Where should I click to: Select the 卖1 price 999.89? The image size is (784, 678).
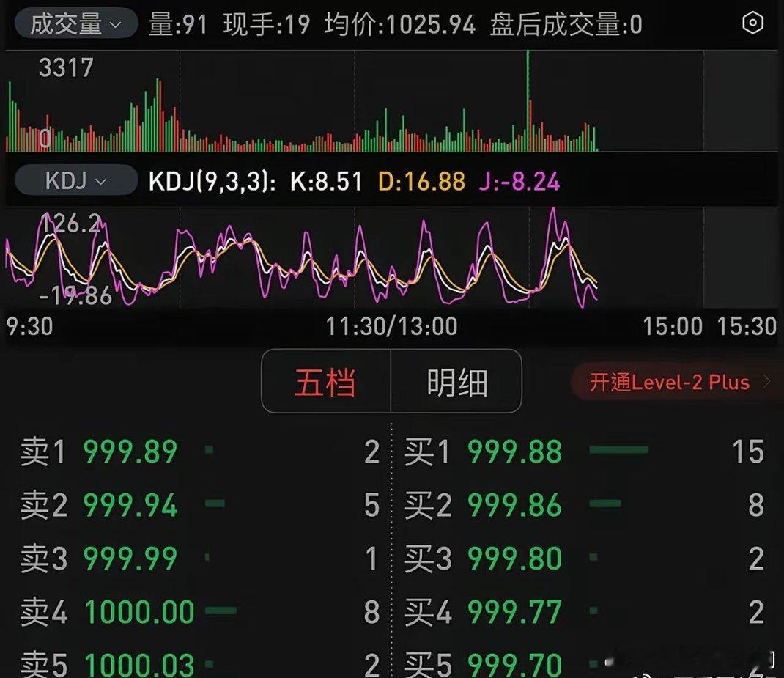(130, 452)
